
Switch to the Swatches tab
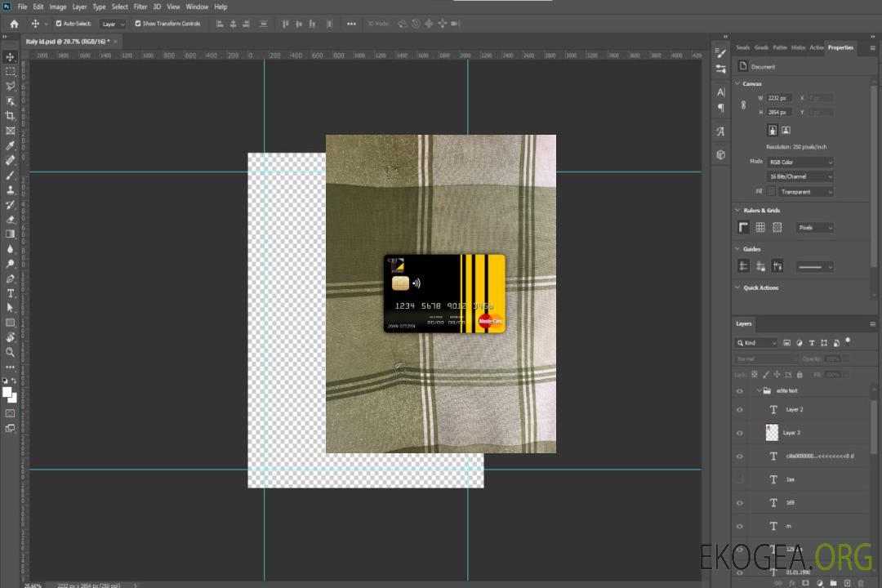coord(743,48)
